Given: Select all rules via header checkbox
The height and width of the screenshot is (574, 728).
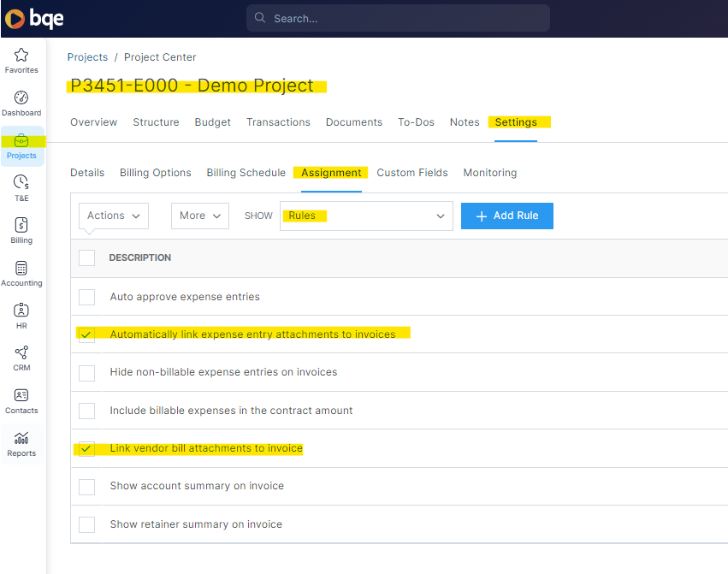Looking at the screenshot, I should 86,257.
